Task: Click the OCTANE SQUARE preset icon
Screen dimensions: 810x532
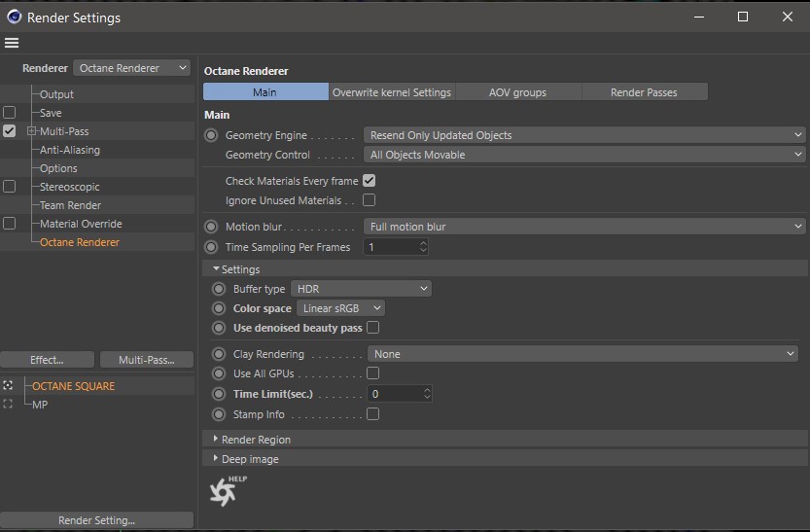Action: point(9,386)
